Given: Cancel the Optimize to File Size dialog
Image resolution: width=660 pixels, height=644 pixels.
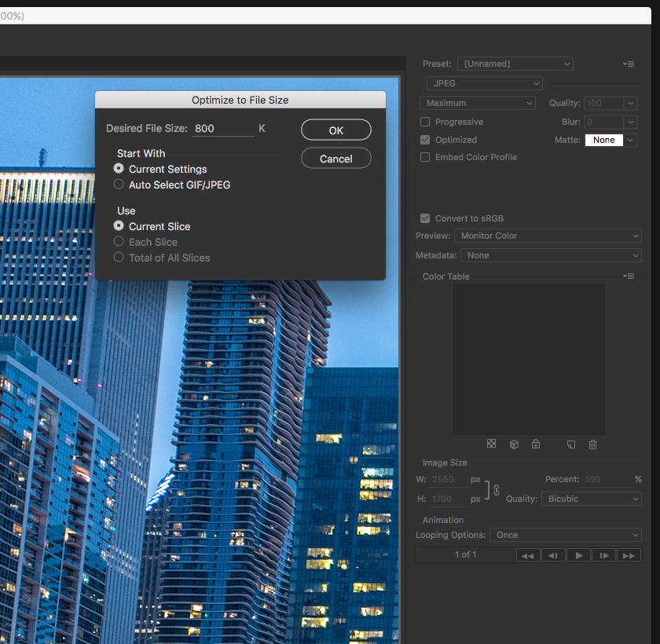Looking at the screenshot, I should pos(335,158).
